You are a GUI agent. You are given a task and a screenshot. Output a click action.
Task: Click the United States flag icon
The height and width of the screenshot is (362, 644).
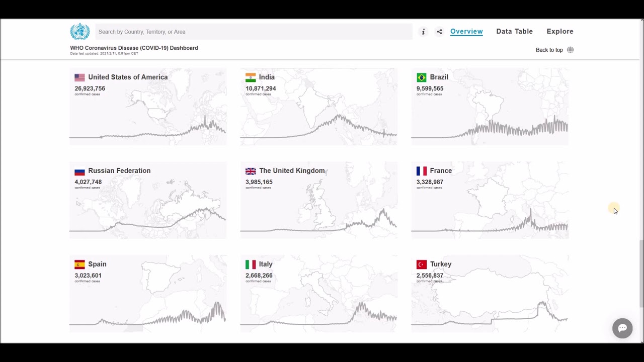coord(79,77)
